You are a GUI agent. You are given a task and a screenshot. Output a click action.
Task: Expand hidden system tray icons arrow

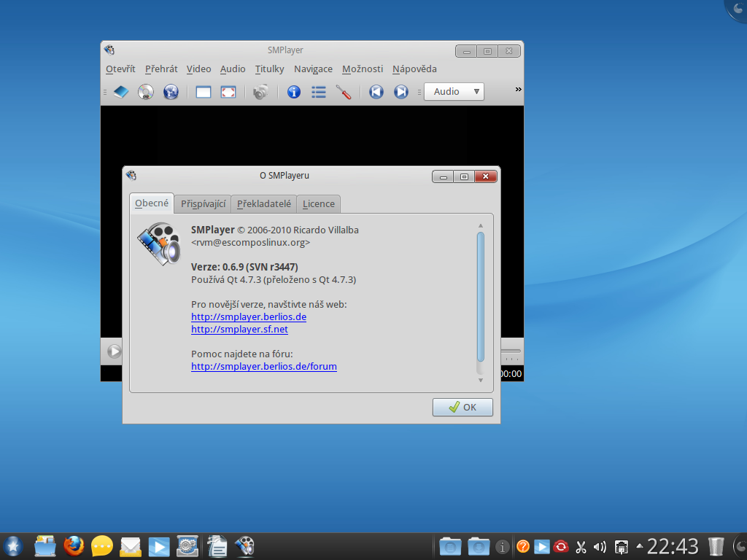click(x=639, y=545)
